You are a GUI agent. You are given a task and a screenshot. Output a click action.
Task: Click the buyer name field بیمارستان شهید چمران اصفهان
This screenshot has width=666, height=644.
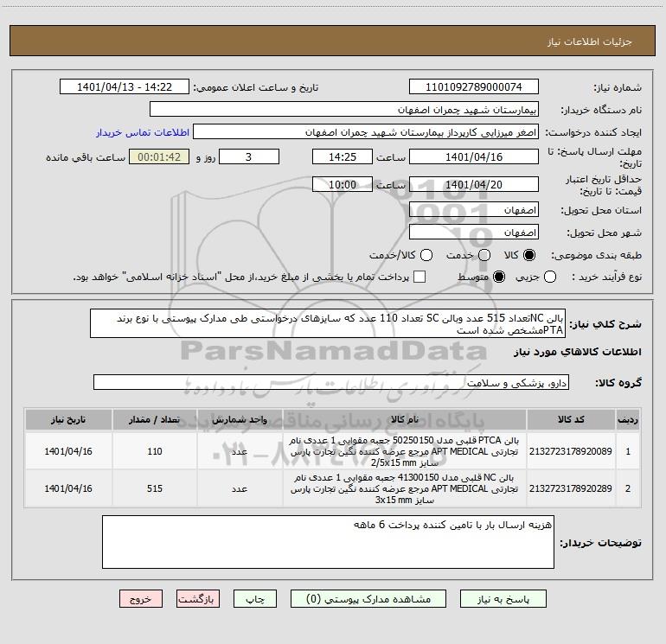point(344,109)
